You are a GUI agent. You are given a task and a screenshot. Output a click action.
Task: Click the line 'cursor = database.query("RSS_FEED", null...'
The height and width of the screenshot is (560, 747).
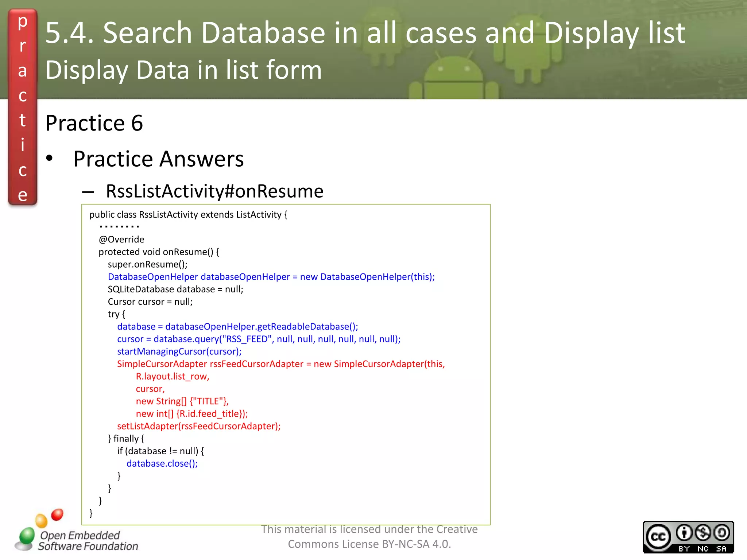click(x=259, y=339)
